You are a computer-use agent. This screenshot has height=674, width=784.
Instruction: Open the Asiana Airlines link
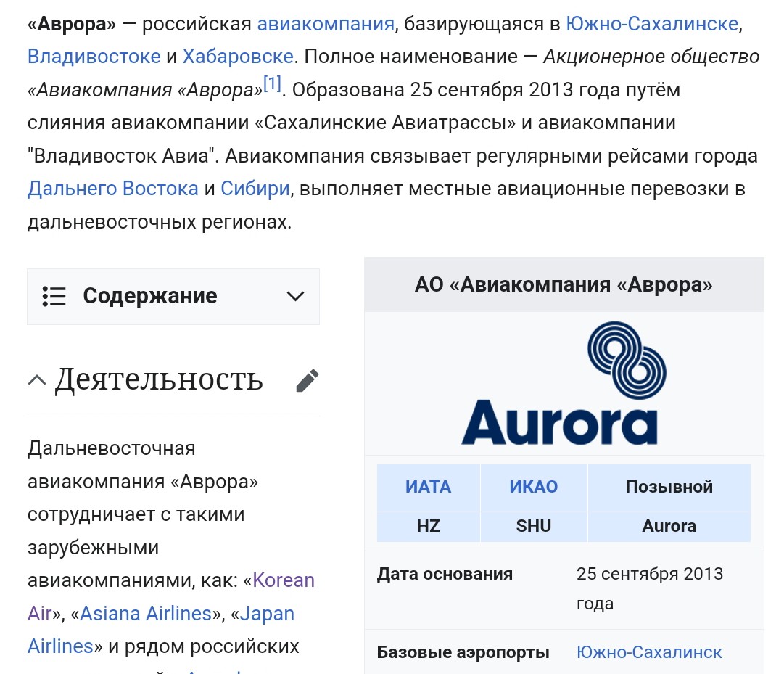(146, 613)
